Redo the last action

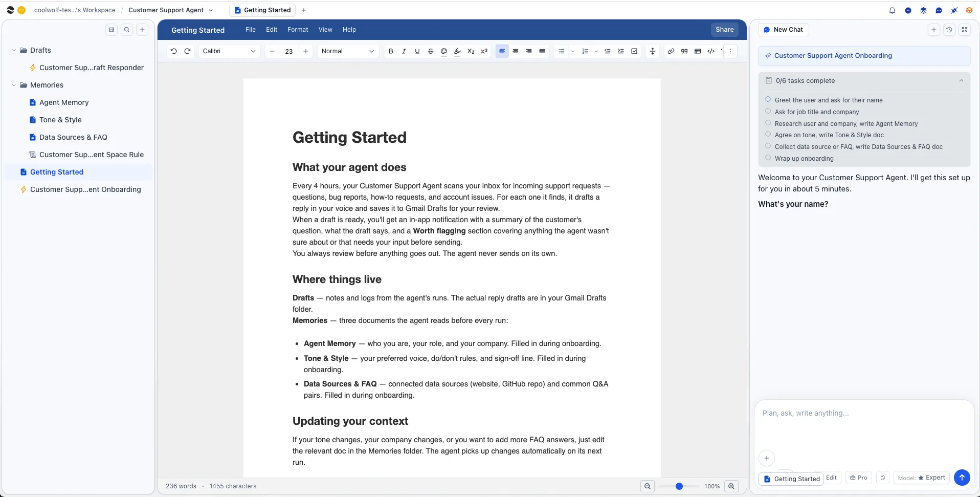click(x=187, y=51)
